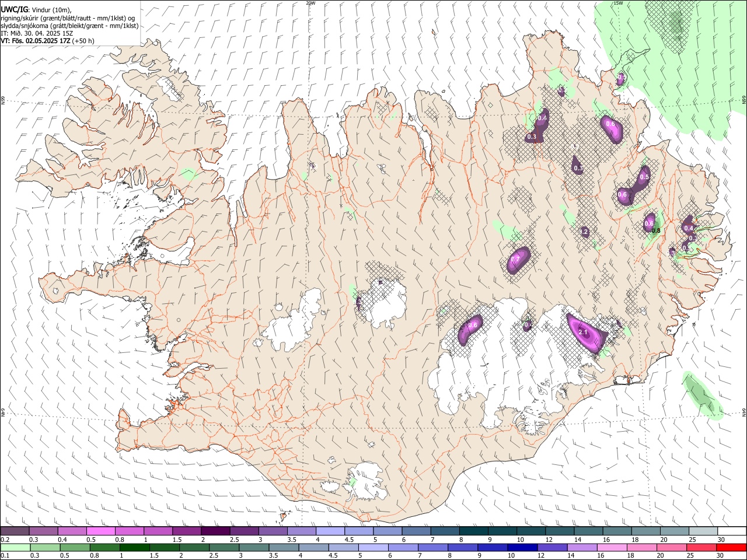Pick the 12 violet swatch in the lower rain legend
The image size is (747, 560).
[552, 548]
